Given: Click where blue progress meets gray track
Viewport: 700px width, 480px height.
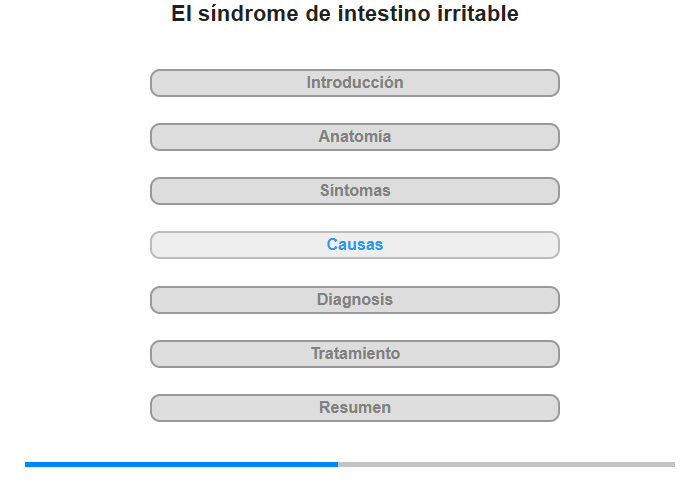Looking at the screenshot, I should (338, 464).
